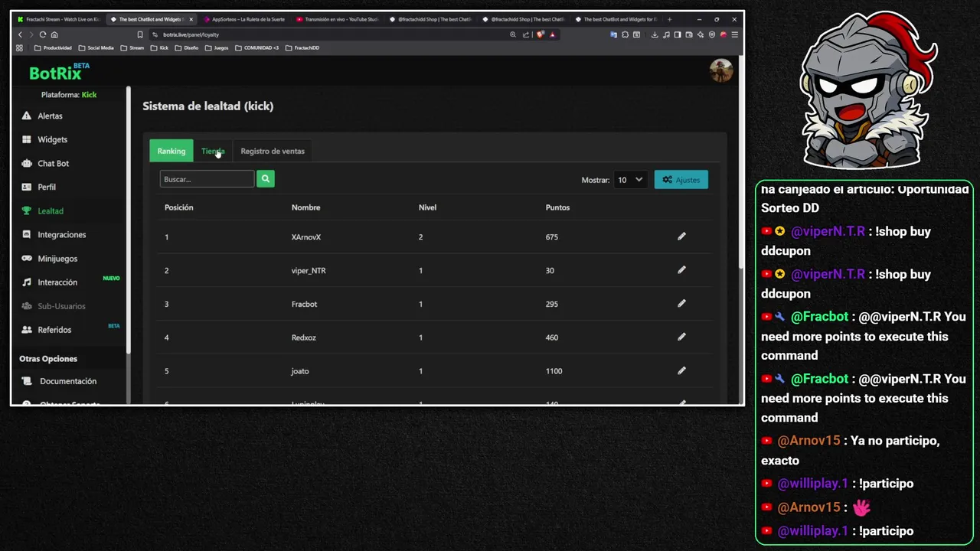
Task: Click the 675 points cell
Action: (552, 237)
